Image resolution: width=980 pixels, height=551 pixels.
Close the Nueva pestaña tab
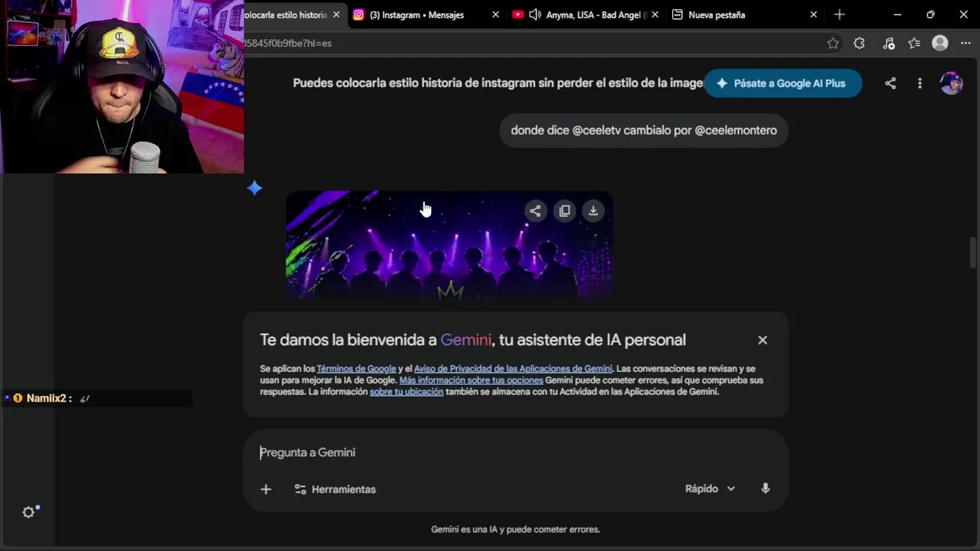click(x=813, y=15)
